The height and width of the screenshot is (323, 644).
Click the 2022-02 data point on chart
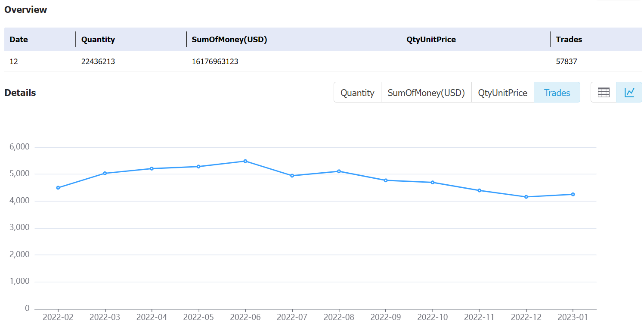tap(58, 188)
